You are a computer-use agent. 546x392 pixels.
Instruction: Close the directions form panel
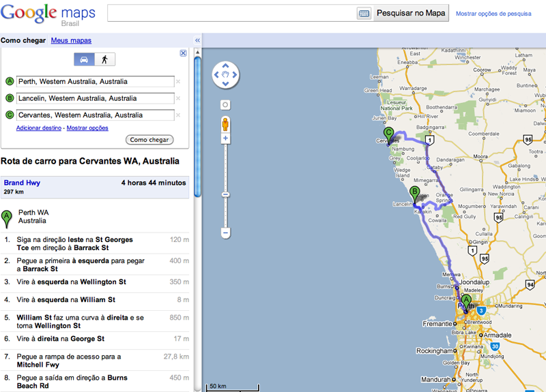click(x=183, y=53)
